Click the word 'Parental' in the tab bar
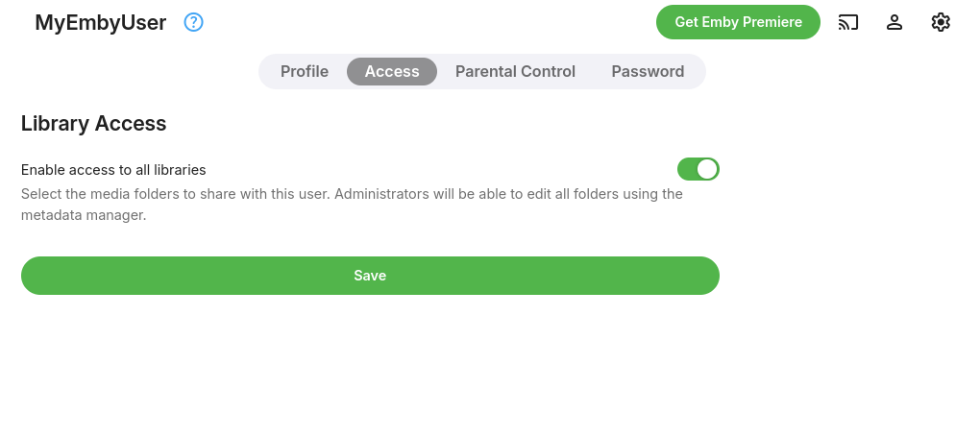The width and height of the screenshot is (980, 437). click(x=485, y=72)
